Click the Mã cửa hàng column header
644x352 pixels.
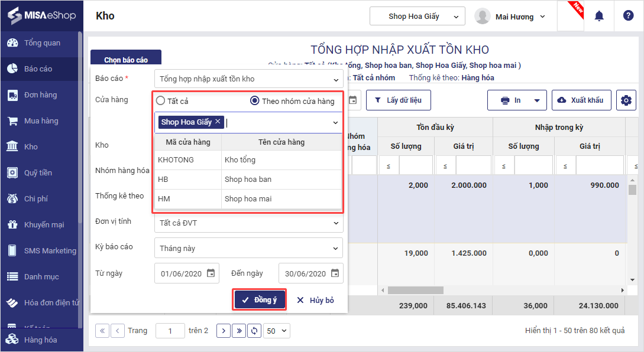pyautogui.click(x=188, y=142)
